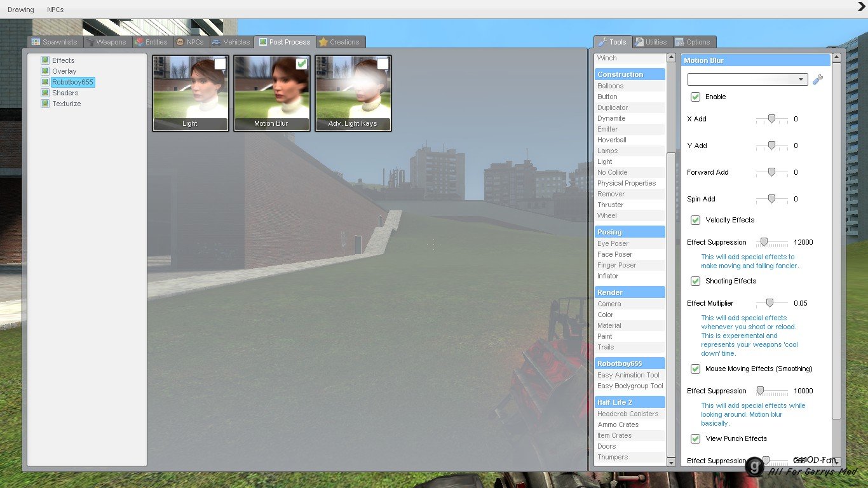Click the Overlay category icon
Image resolution: width=868 pixels, height=488 pixels.
(x=45, y=71)
